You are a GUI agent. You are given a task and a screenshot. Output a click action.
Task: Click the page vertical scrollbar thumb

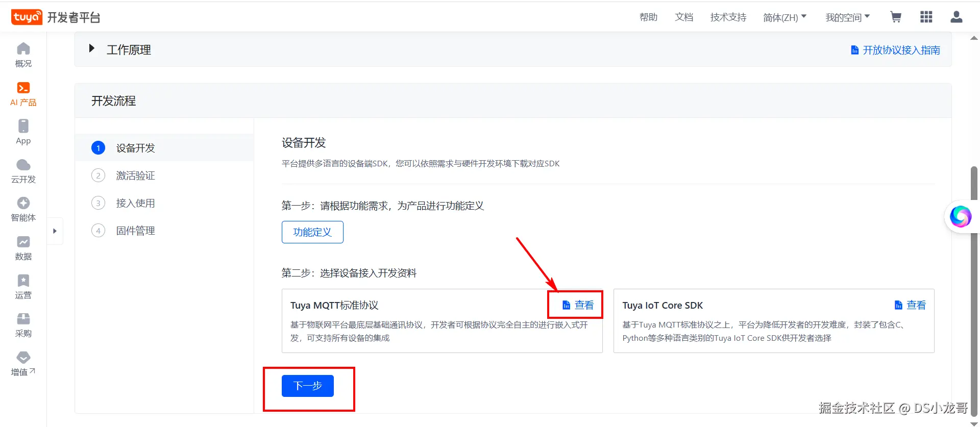tap(974, 291)
